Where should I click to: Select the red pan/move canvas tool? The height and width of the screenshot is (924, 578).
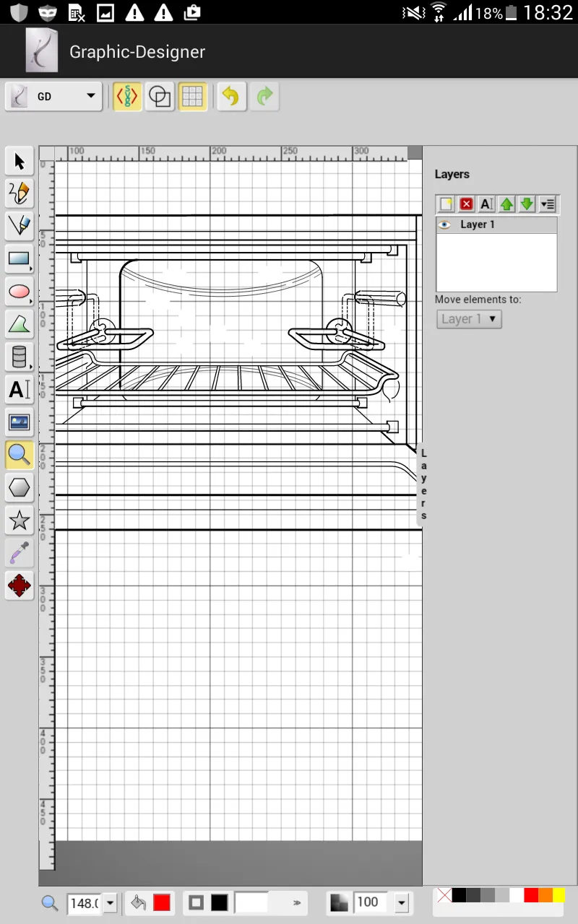20,585
